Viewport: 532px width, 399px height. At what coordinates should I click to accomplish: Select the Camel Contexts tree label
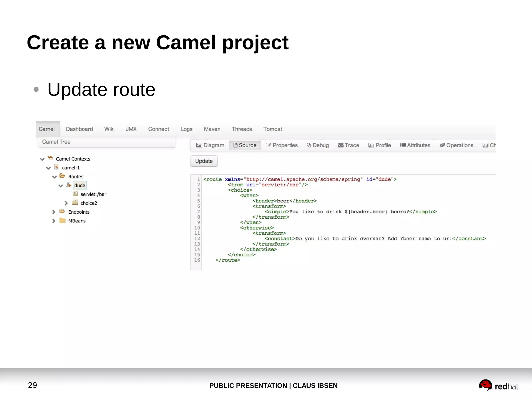click(x=73, y=159)
